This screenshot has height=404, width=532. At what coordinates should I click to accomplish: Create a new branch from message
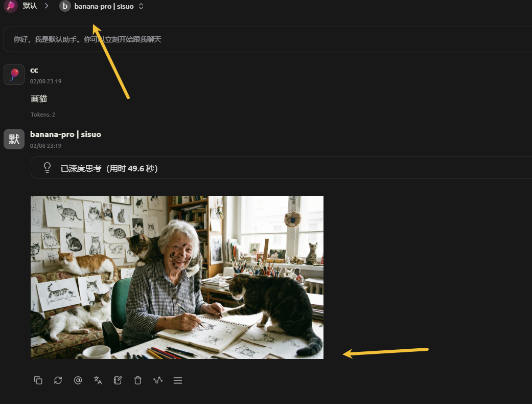pos(157,380)
